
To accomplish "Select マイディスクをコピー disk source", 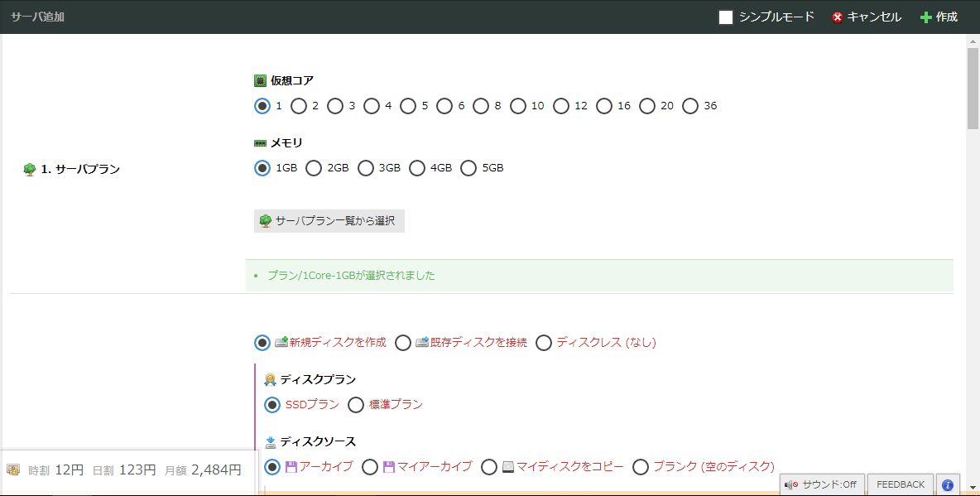I will 489,467.
